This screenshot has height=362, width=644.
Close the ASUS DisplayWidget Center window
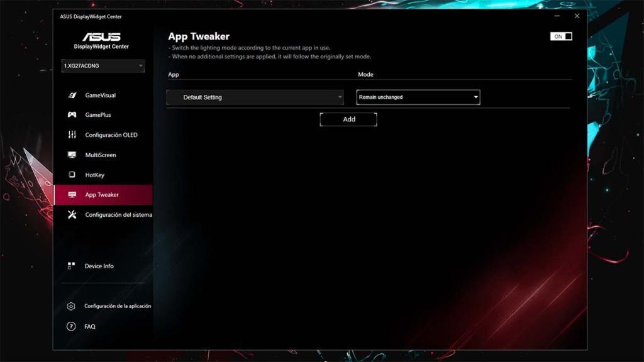[x=577, y=16]
